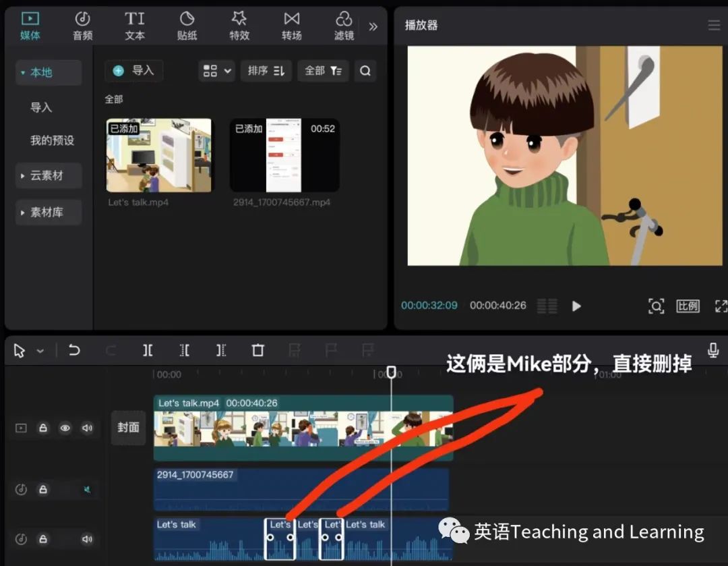Click the 导入 import button with plus icon
This screenshot has height=566, width=728.
(133, 71)
